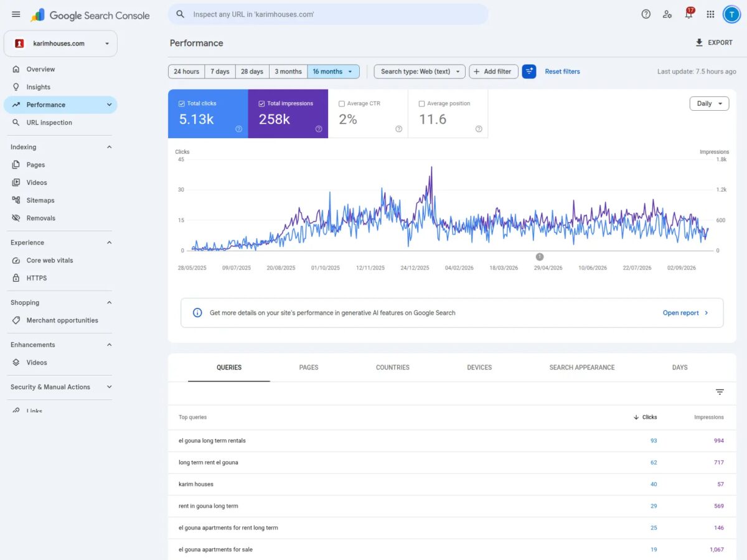Image resolution: width=747 pixels, height=560 pixels.
Task: Switch to the DEVICES tab
Action: [x=479, y=368]
